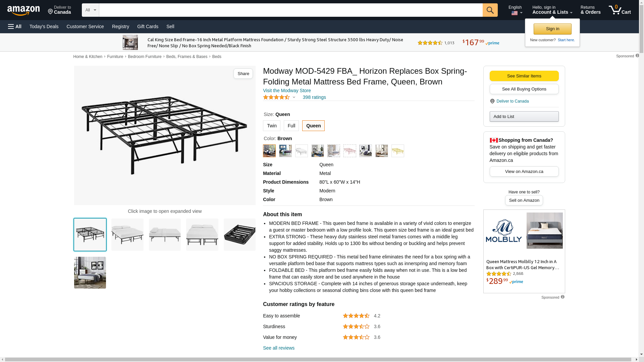Open the Visit the Modway Store link

pos(287,90)
